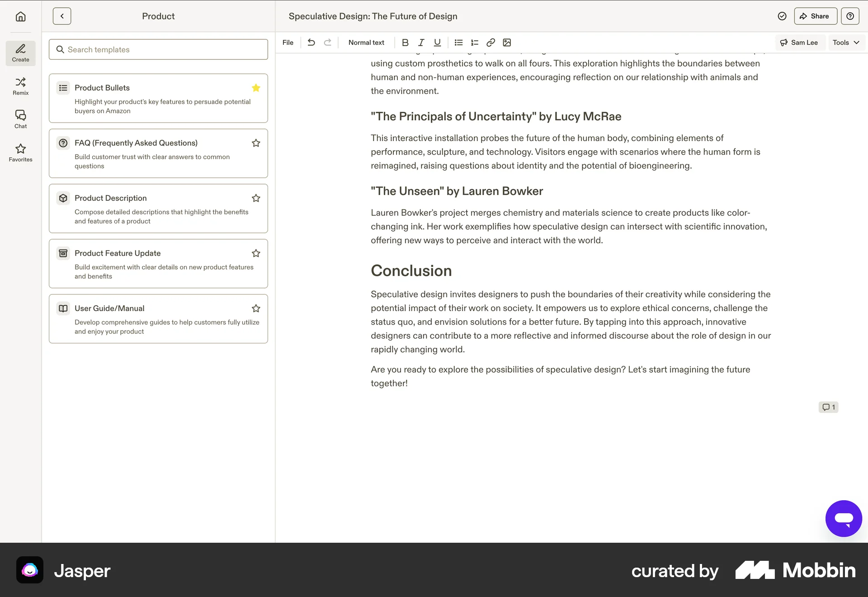868x597 pixels.
Task: Star the User Guide/Manual template
Action: tap(256, 308)
